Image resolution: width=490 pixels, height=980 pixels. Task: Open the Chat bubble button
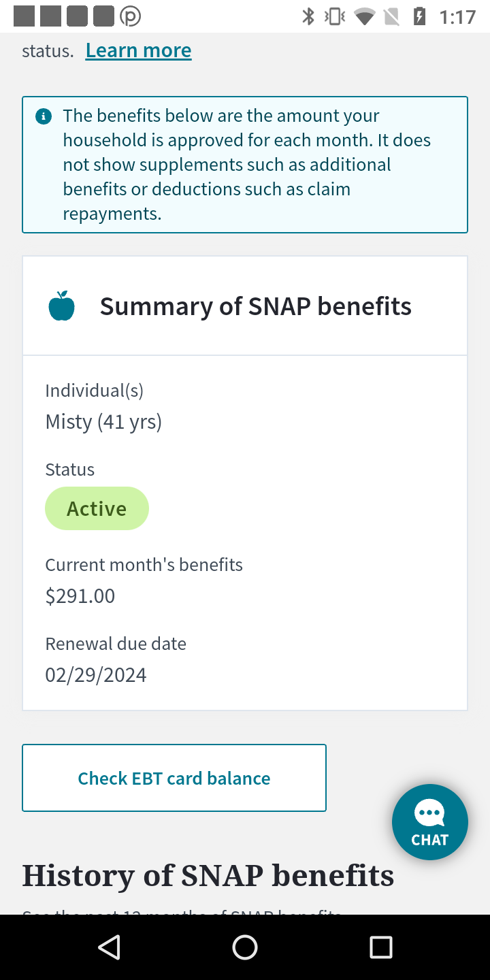[429, 822]
